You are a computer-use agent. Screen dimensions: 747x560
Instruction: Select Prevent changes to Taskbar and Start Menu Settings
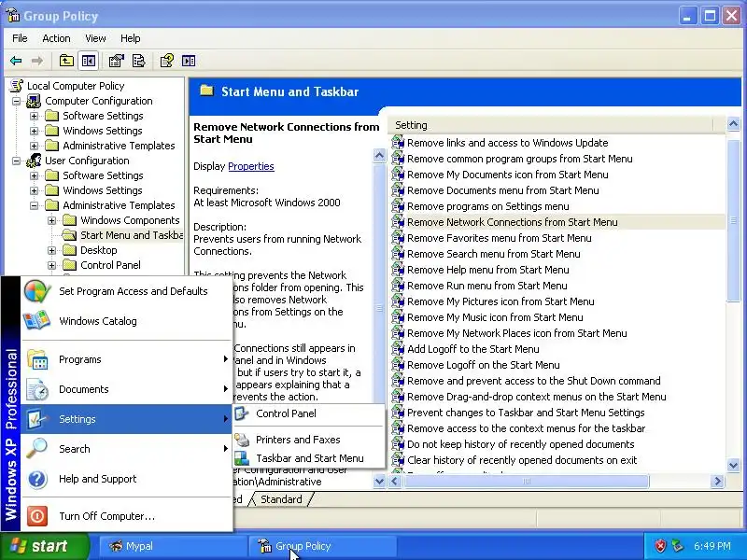click(526, 413)
